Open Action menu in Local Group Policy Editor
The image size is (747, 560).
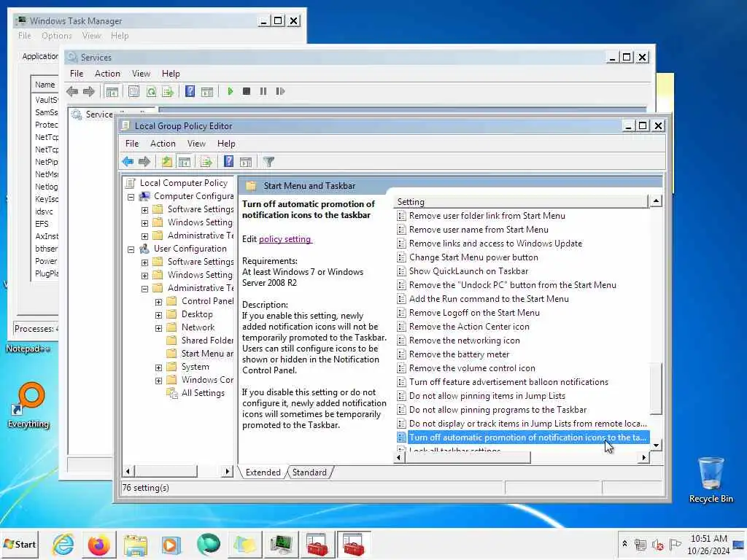click(163, 144)
